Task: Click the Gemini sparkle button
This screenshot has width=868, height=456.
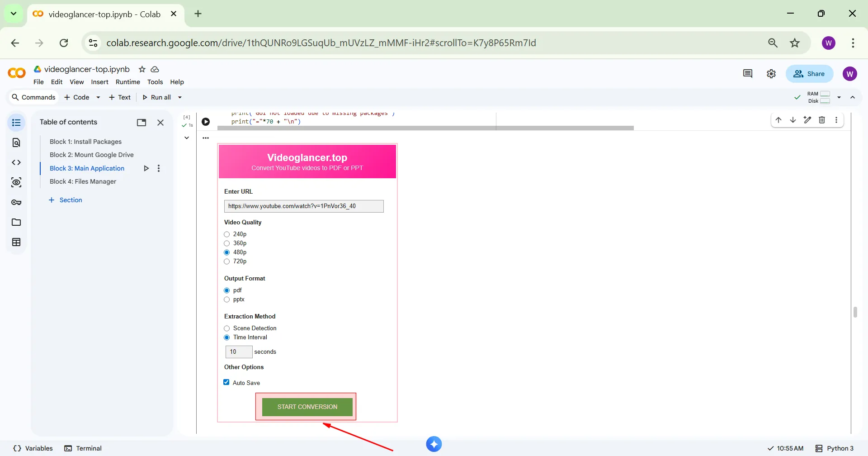Action: [434, 444]
